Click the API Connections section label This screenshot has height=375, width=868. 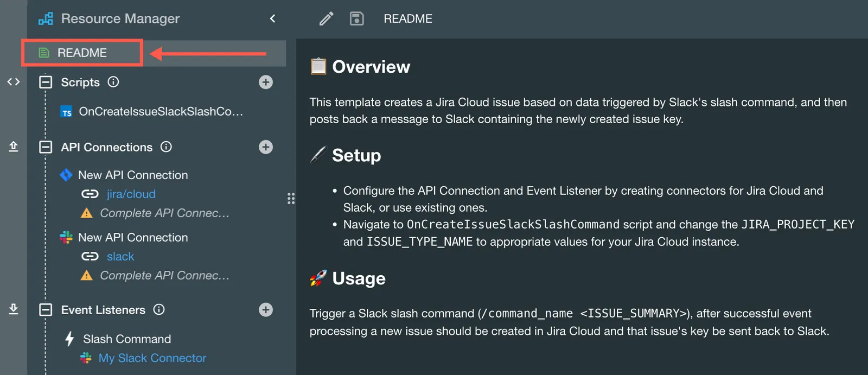click(107, 147)
